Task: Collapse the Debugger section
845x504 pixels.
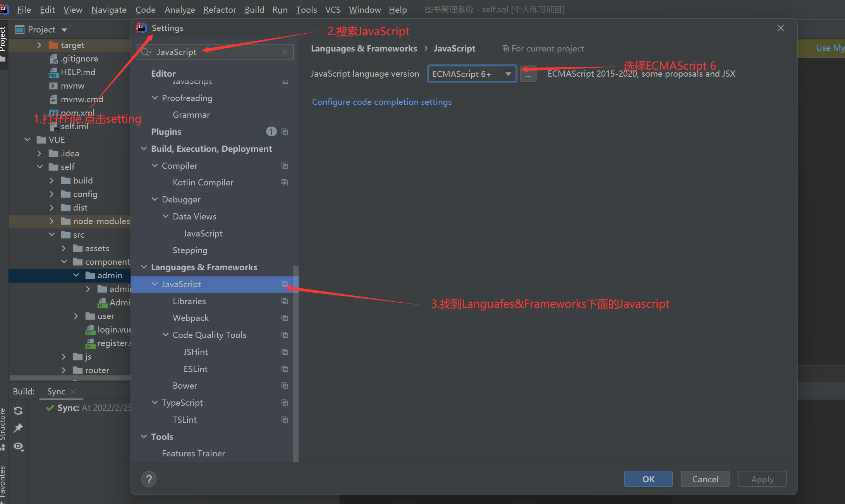Action: click(x=155, y=199)
